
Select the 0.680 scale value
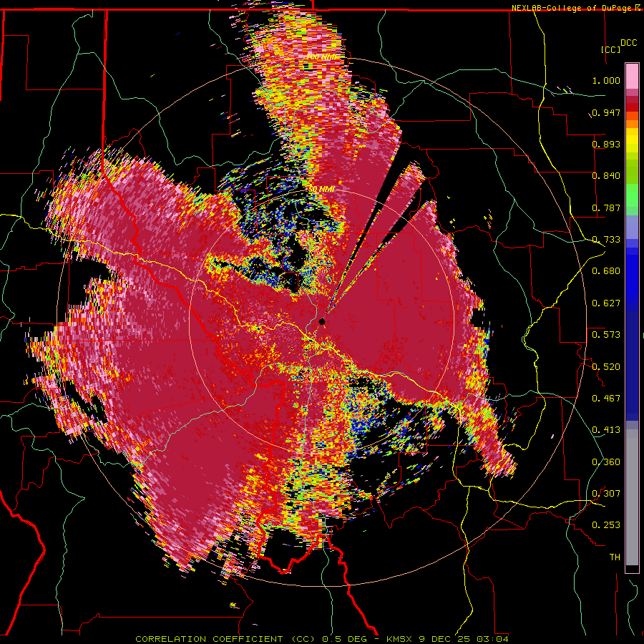[606, 271]
